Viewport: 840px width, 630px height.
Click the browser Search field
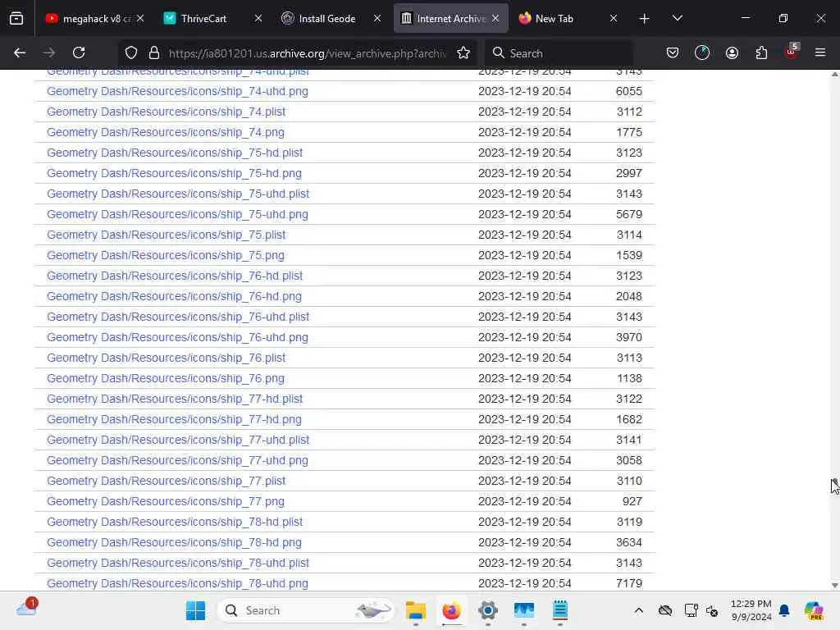tap(559, 53)
